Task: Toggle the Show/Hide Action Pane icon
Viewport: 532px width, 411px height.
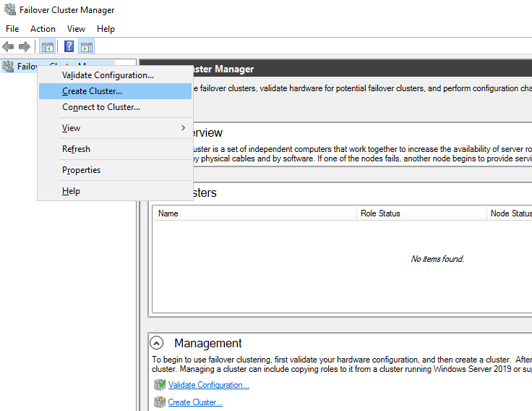Action: click(87, 46)
